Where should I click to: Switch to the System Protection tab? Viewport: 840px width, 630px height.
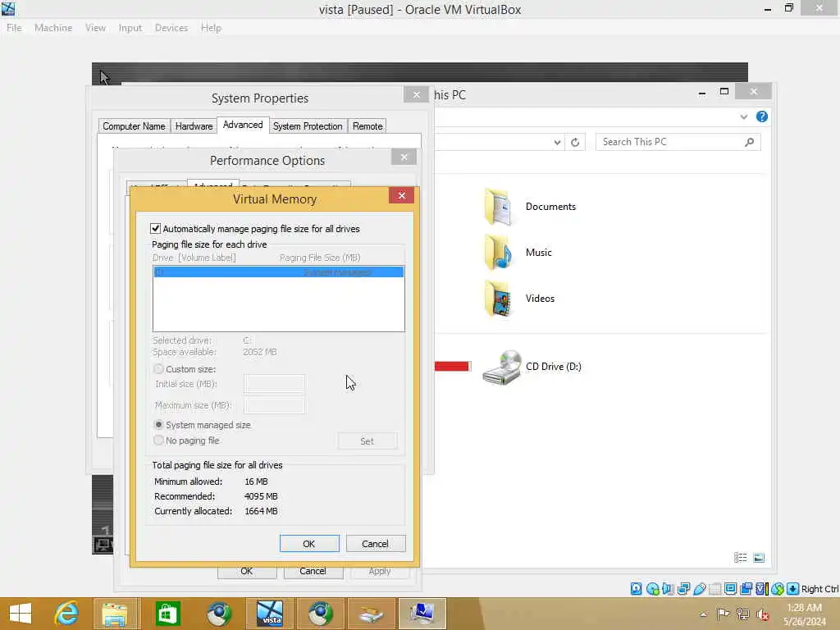pos(308,126)
